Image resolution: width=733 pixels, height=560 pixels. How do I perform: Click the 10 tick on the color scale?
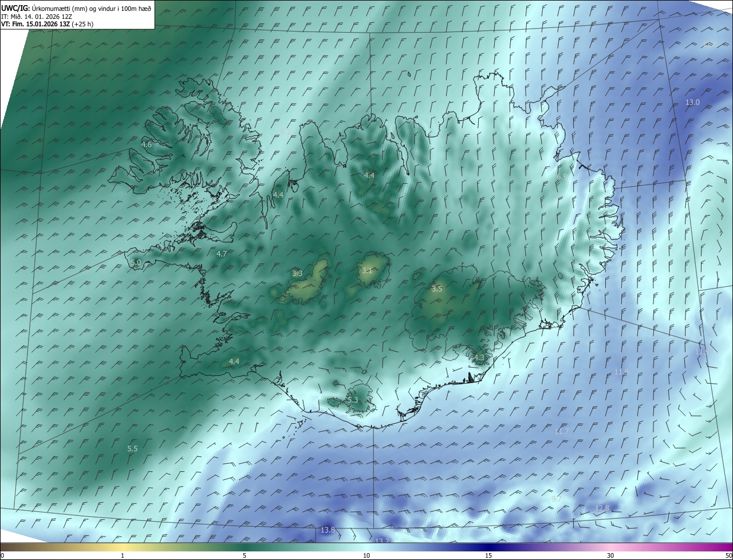[x=366, y=555]
